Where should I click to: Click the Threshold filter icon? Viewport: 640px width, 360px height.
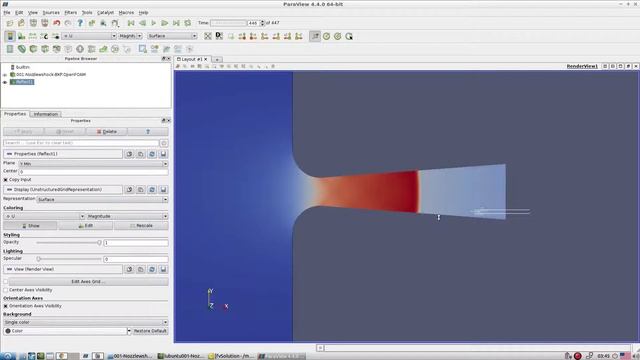tap(56, 49)
